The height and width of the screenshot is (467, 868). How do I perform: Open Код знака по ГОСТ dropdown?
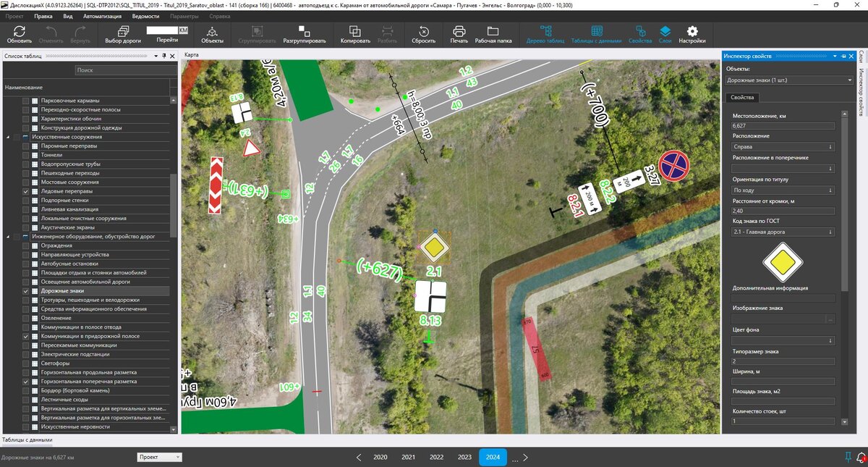(783, 232)
